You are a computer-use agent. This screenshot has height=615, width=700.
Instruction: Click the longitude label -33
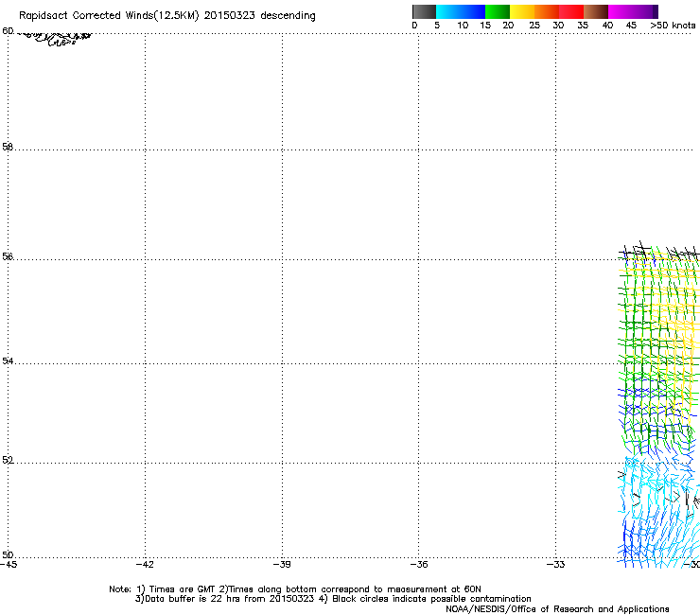(556, 565)
